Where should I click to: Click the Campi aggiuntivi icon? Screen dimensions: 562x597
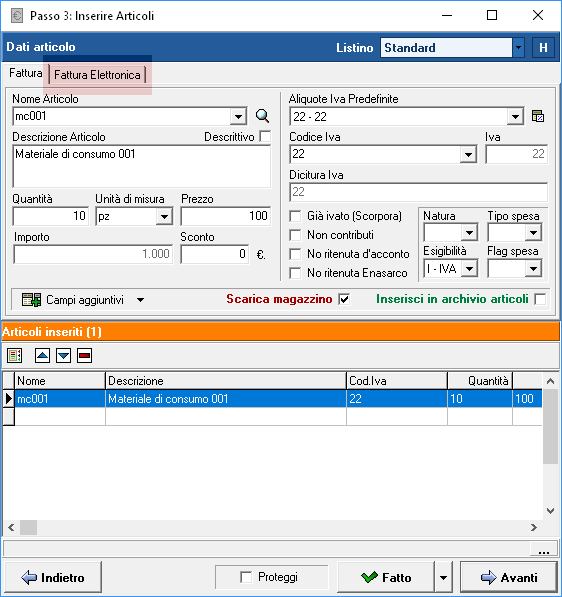[31, 300]
